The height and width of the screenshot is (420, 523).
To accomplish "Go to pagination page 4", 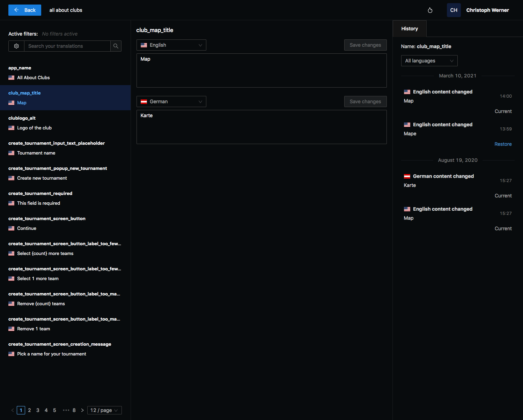I will (46, 410).
